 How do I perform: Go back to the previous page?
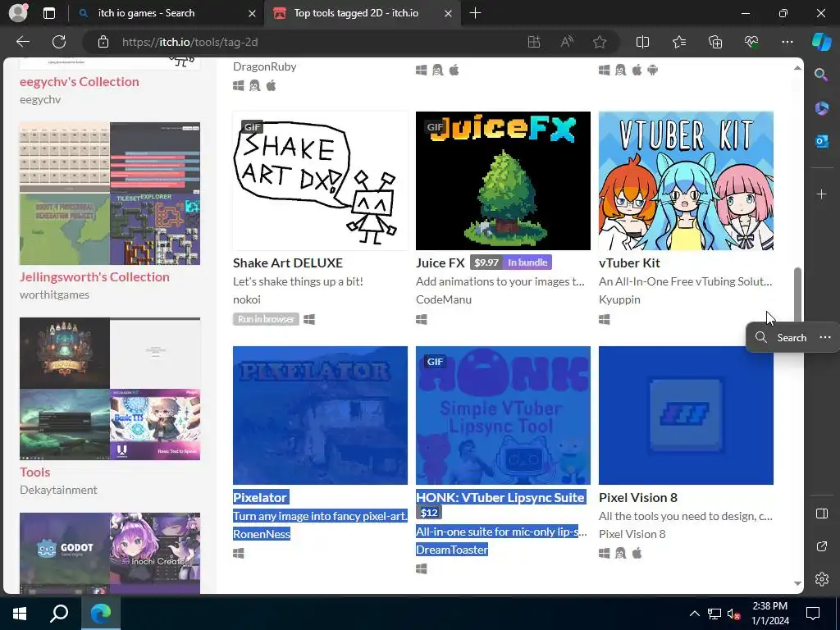[x=23, y=42]
